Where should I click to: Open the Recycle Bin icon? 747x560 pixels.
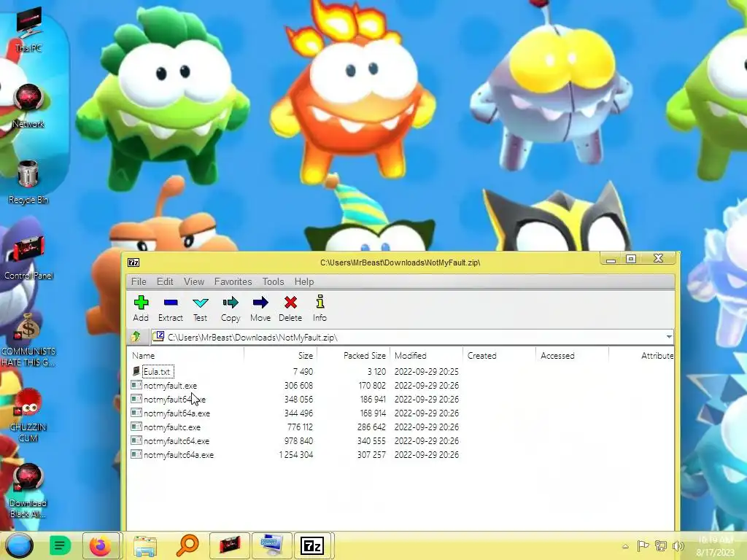tap(28, 182)
